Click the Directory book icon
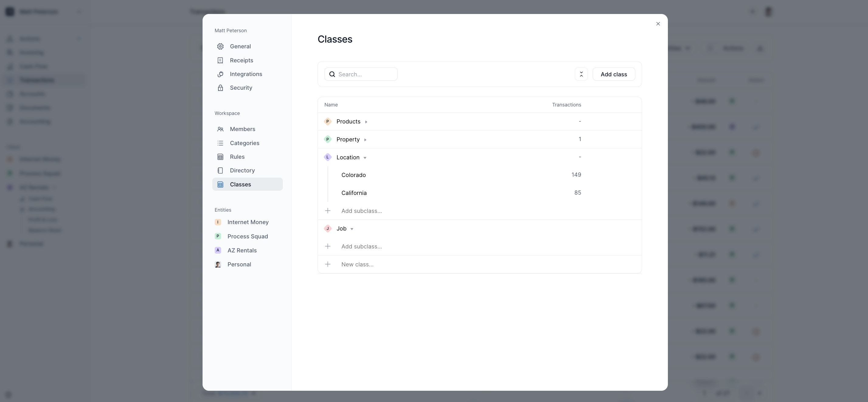The height and width of the screenshot is (402, 868). pos(220,171)
